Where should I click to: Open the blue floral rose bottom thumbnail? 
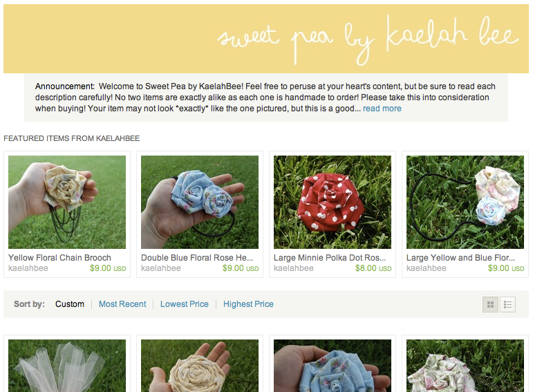(x=333, y=366)
